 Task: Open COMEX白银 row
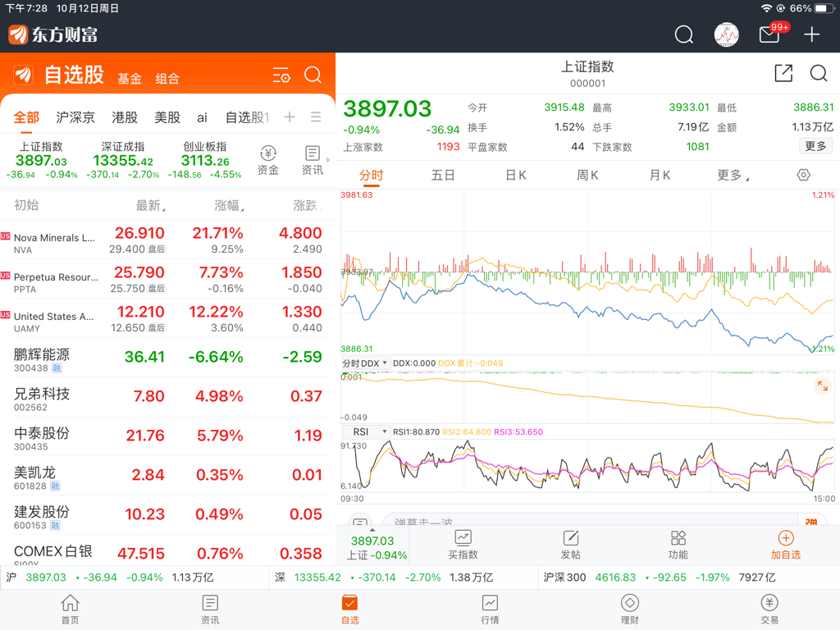pos(166,550)
